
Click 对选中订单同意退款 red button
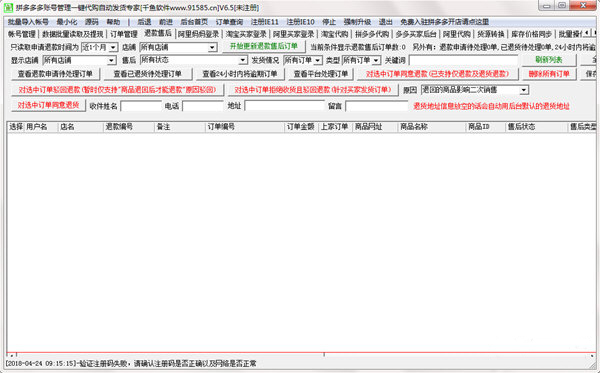pyautogui.click(x=437, y=74)
